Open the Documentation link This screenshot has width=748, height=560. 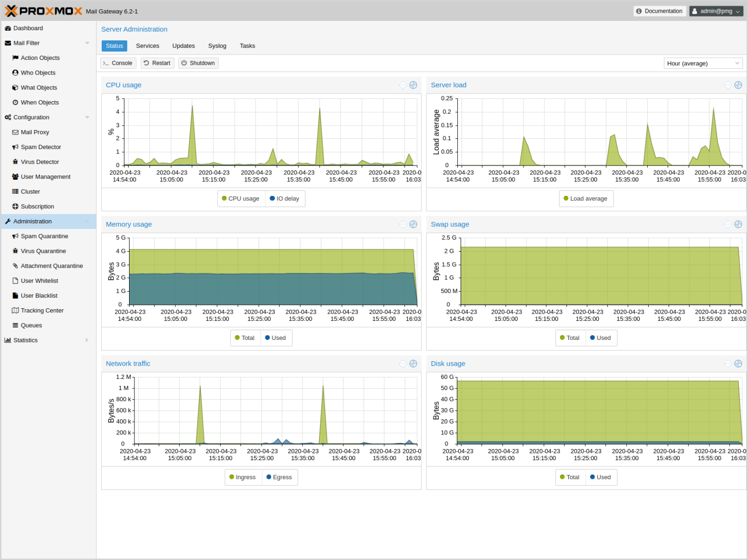(x=659, y=11)
